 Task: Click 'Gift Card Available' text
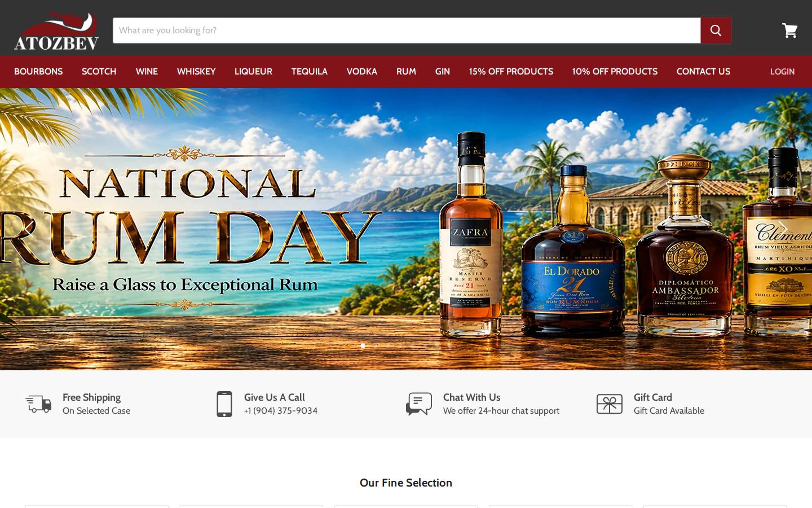[x=669, y=411]
